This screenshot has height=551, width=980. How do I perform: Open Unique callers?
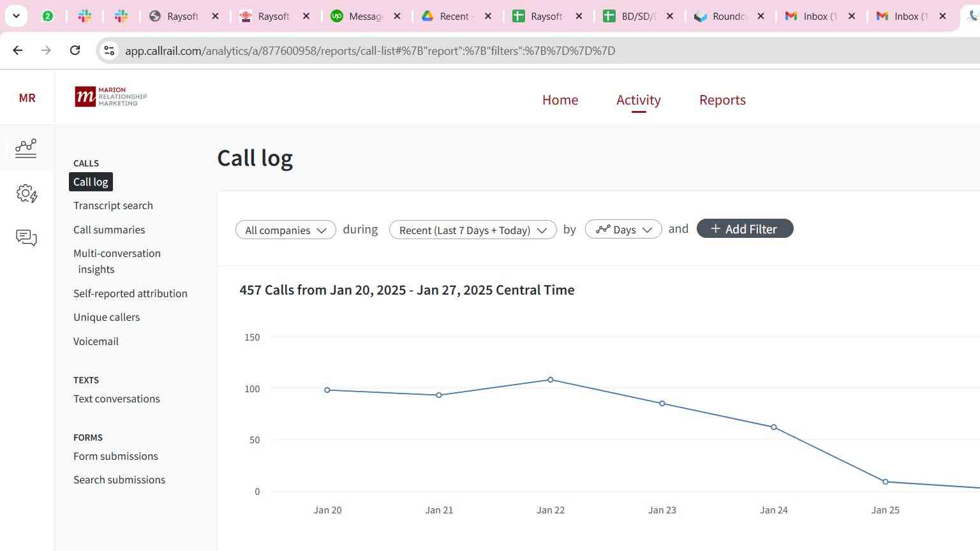[x=107, y=317]
